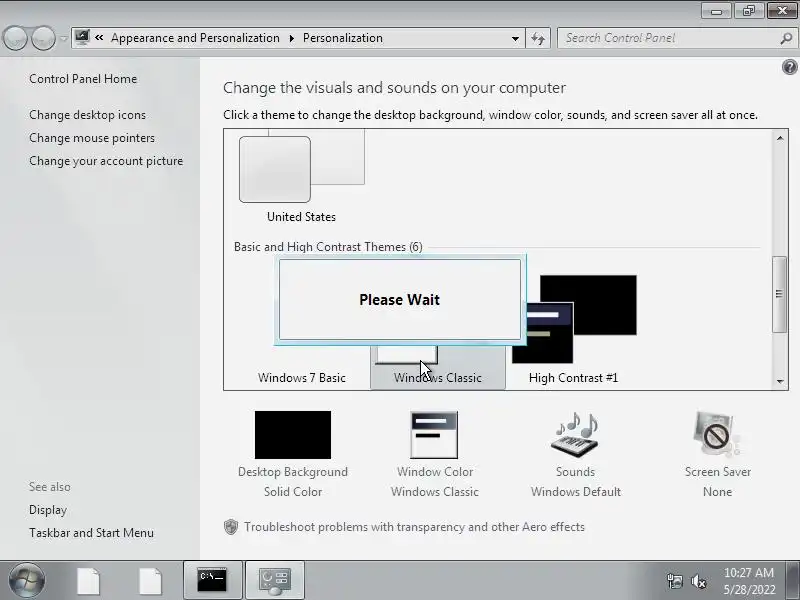
Task: Click the theme list scrollbar thumb
Action: [x=779, y=294]
